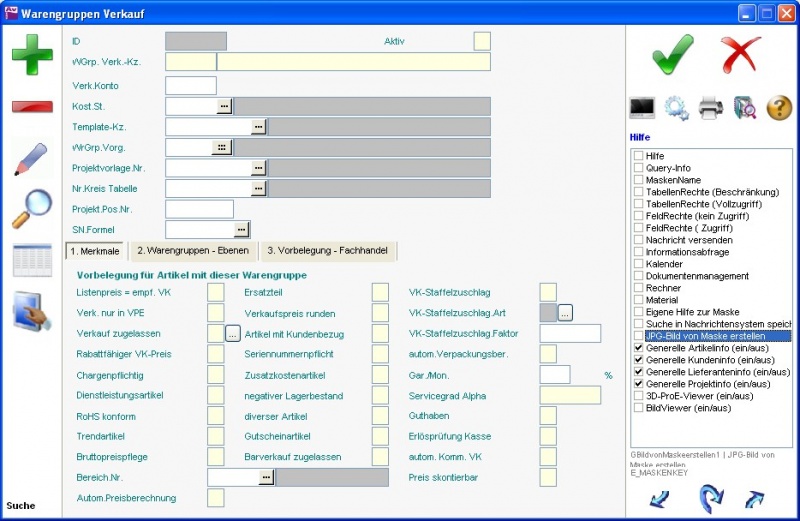Open the Kost.St. lookup button
This screenshot has height=521, width=800.
224,105
